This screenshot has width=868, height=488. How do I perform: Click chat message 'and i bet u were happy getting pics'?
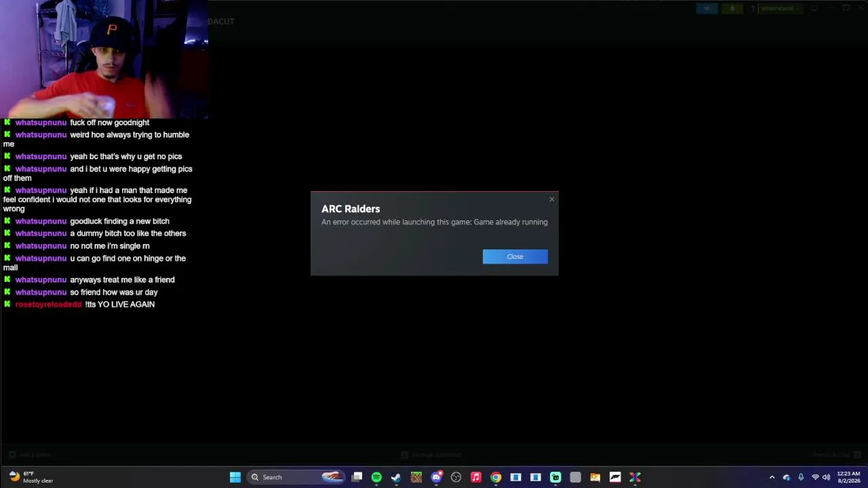tap(98, 174)
